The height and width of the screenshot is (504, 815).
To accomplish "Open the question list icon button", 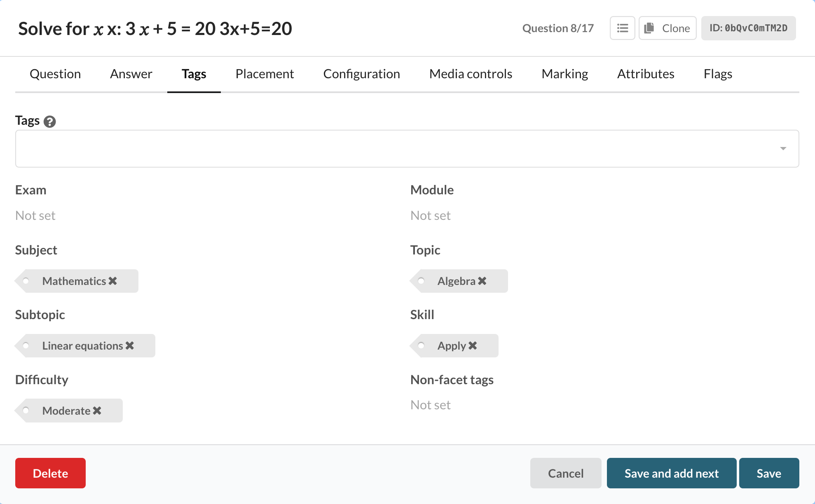I will (622, 28).
